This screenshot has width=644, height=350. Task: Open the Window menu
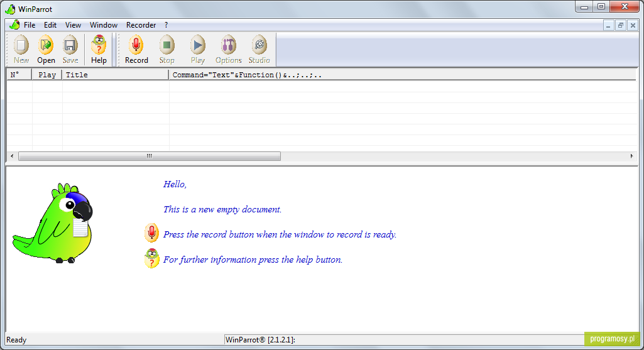pyautogui.click(x=104, y=25)
